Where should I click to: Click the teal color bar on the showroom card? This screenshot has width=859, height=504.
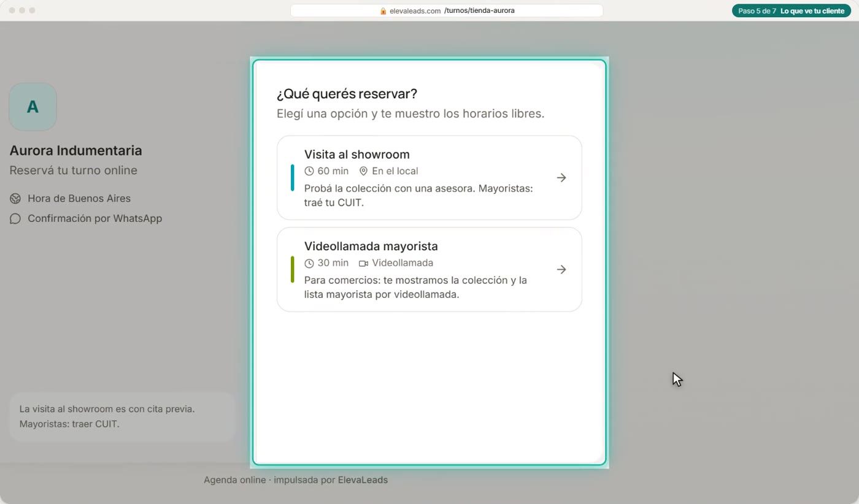pyautogui.click(x=293, y=178)
